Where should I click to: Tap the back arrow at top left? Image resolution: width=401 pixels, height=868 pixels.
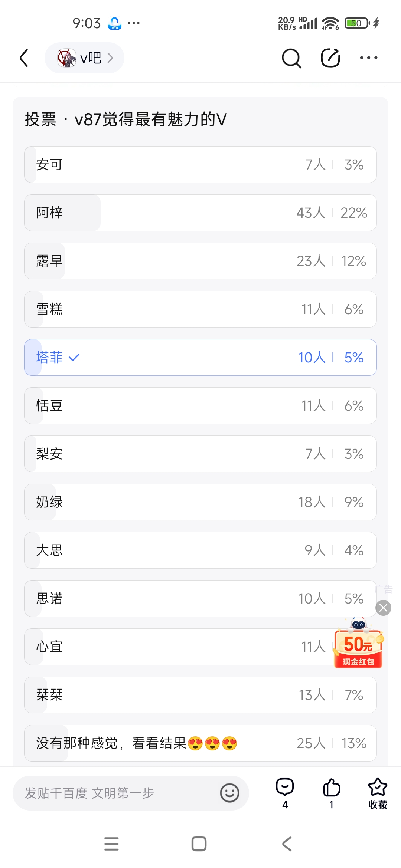click(24, 58)
